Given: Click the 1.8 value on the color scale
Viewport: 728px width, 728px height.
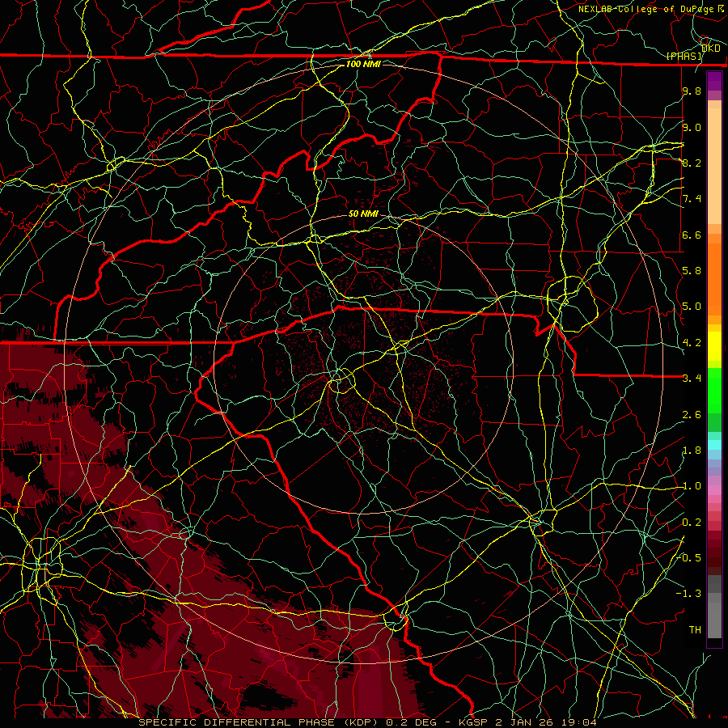Looking at the screenshot, I should [692, 451].
